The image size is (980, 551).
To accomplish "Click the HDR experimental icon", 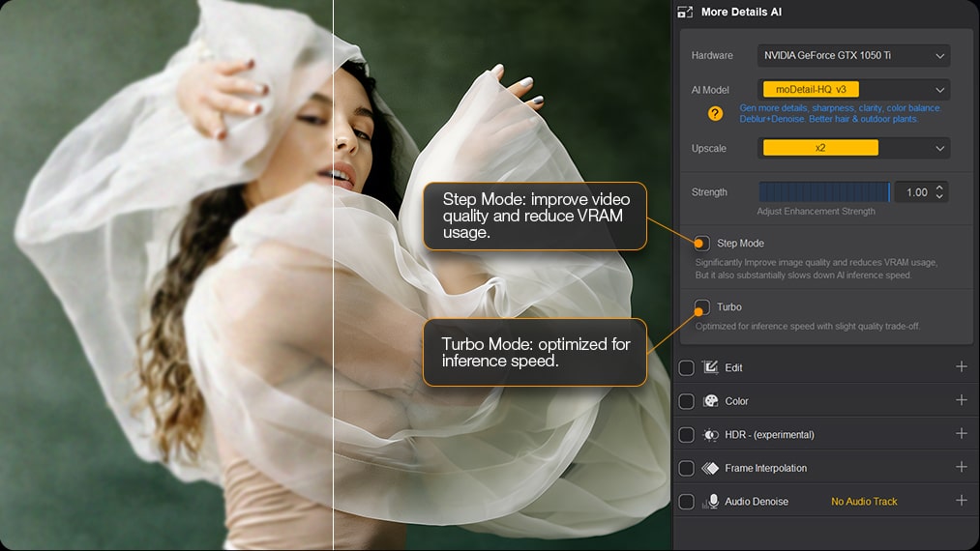I will pyautogui.click(x=710, y=435).
